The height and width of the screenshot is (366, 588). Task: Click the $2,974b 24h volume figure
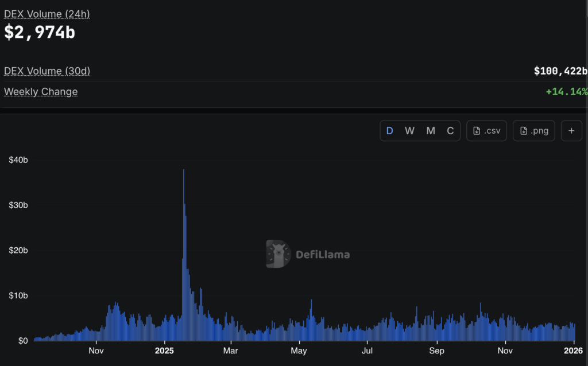coord(40,32)
